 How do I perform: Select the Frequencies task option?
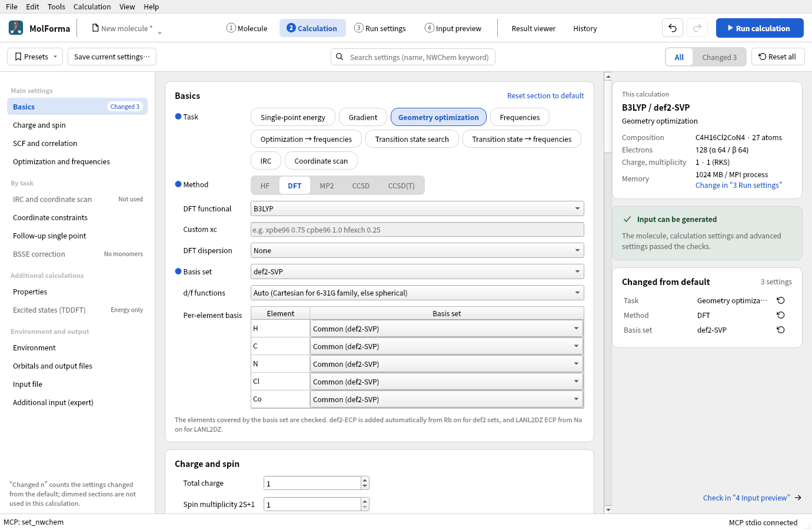(x=520, y=117)
